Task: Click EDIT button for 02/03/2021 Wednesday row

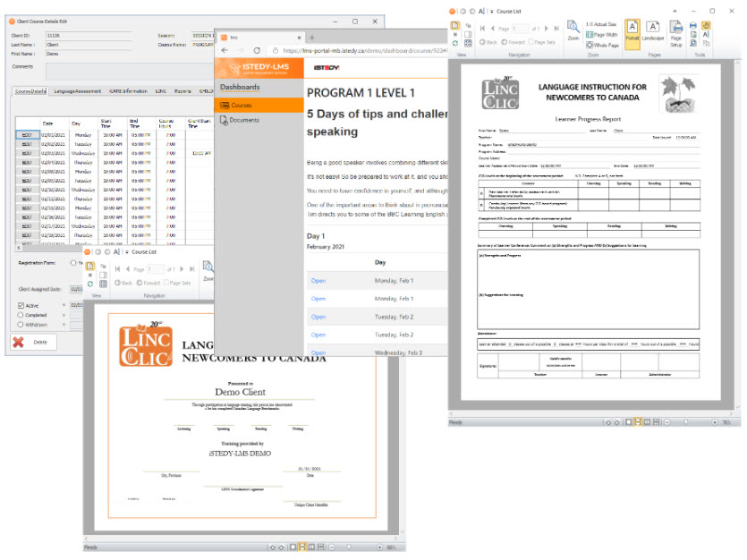Action: pos(27,153)
